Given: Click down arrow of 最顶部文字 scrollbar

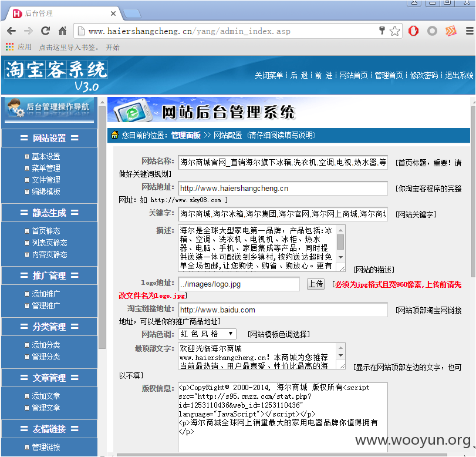Looking at the screenshot, I should (340, 355).
